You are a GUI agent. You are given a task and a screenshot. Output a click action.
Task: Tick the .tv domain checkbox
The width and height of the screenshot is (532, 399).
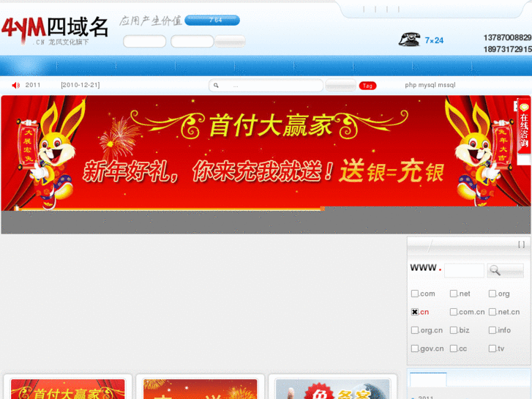click(x=492, y=348)
